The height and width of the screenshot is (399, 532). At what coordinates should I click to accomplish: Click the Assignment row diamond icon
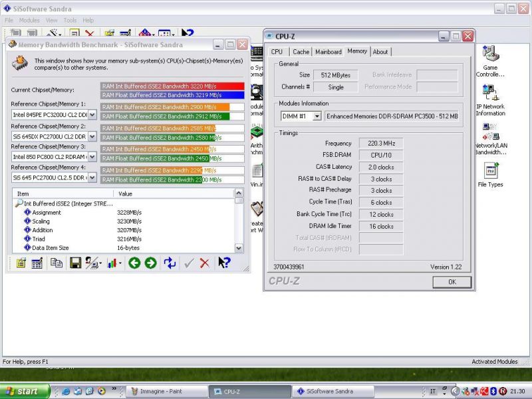click(x=27, y=212)
